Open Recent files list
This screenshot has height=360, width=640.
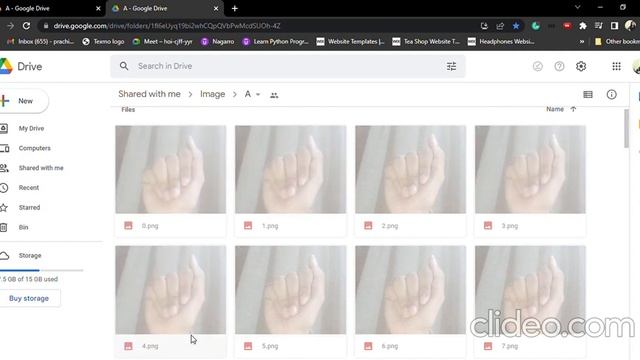point(29,188)
